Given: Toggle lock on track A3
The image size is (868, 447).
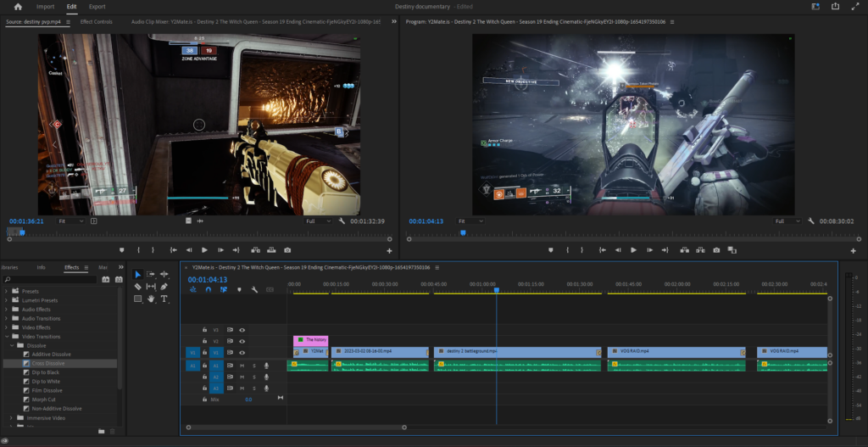Looking at the screenshot, I should point(204,388).
